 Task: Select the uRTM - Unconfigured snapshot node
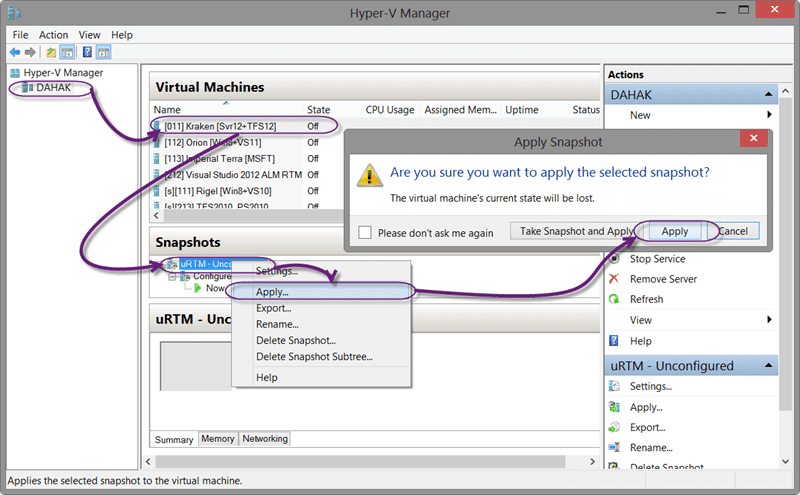tap(206, 264)
